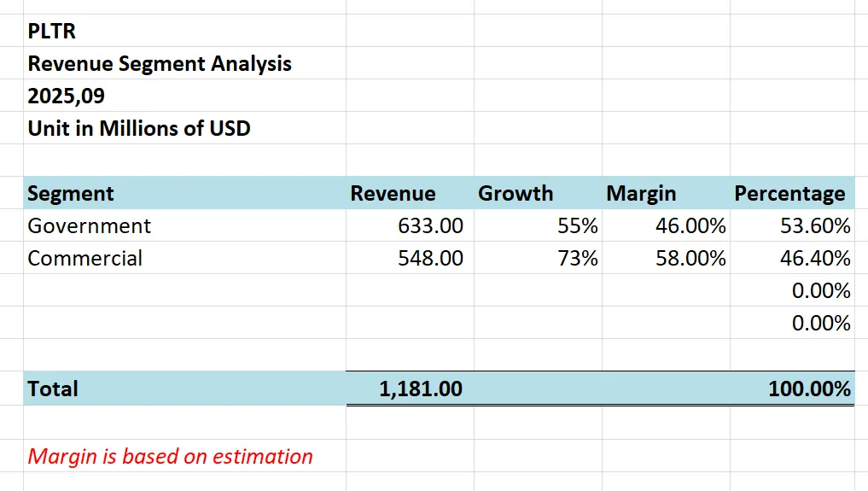Select Government percentage cell 53.60%
Viewport: 868px width, 491px height.
[792, 225]
